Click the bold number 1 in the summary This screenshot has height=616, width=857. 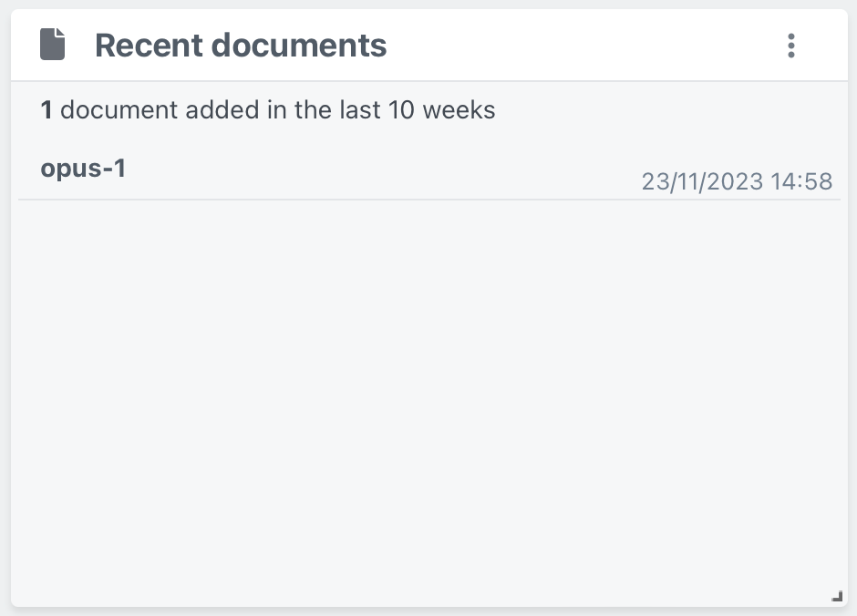(x=46, y=109)
